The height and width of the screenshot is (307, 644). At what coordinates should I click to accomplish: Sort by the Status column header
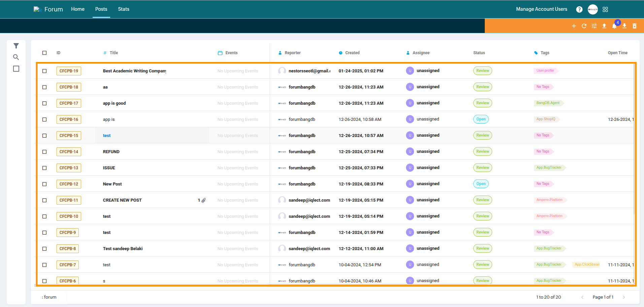(x=479, y=53)
